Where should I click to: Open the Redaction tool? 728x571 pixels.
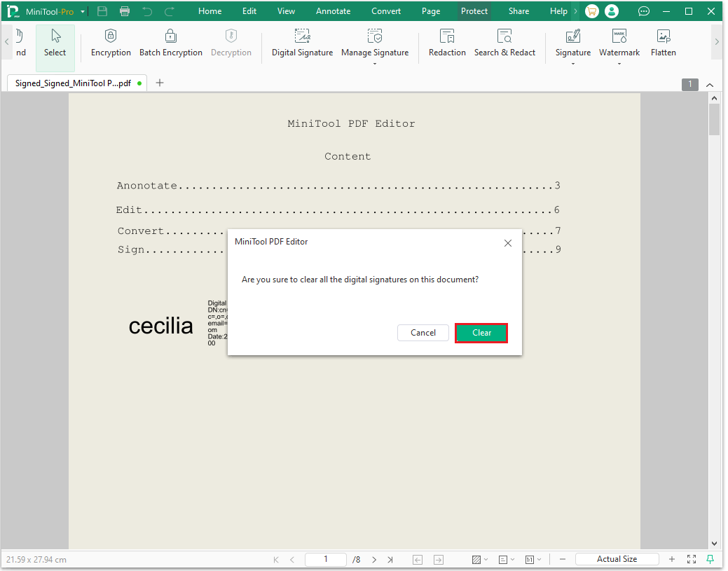[447, 43]
